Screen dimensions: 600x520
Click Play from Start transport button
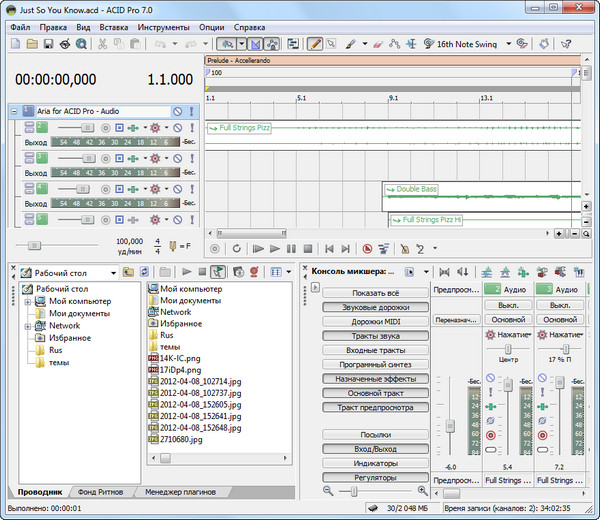[258, 248]
